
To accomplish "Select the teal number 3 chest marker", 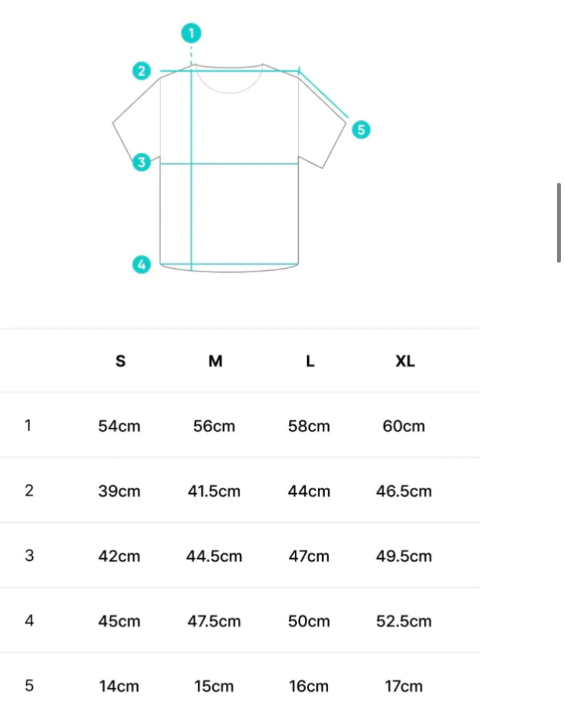I will (141, 162).
